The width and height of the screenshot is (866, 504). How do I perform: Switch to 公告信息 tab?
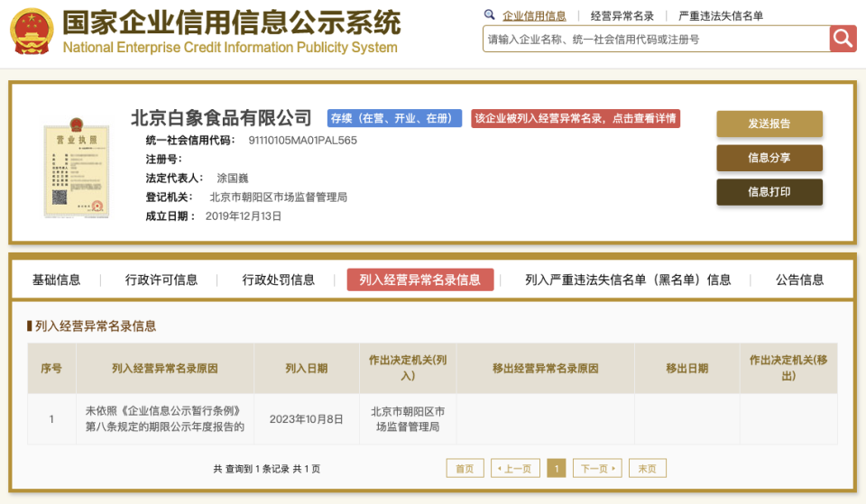(x=800, y=279)
